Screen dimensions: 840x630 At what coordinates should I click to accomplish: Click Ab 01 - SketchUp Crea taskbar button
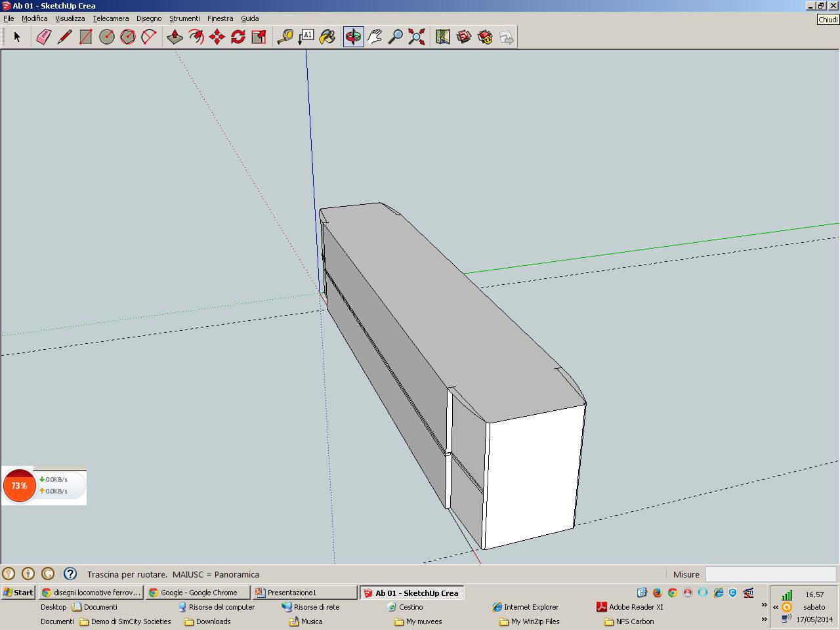click(x=412, y=593)
